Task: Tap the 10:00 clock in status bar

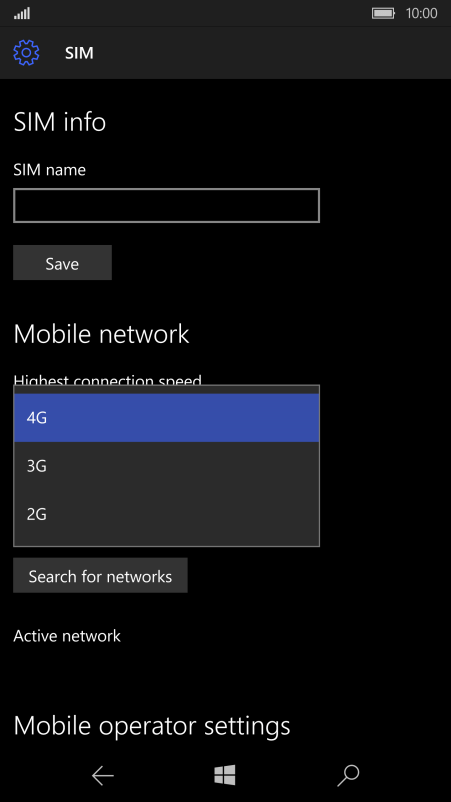Action: click(421, 13)
